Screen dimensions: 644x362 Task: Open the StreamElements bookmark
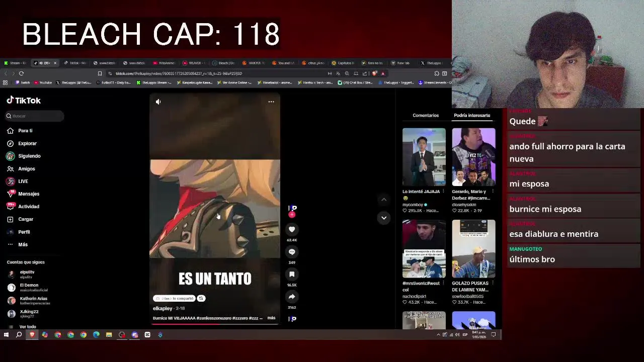[435, 83]
